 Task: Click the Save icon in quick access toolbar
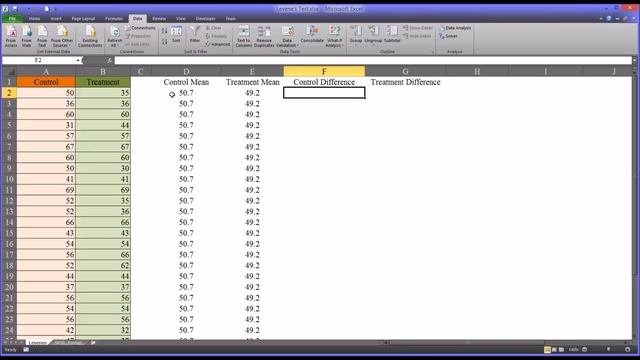(15, 9)
